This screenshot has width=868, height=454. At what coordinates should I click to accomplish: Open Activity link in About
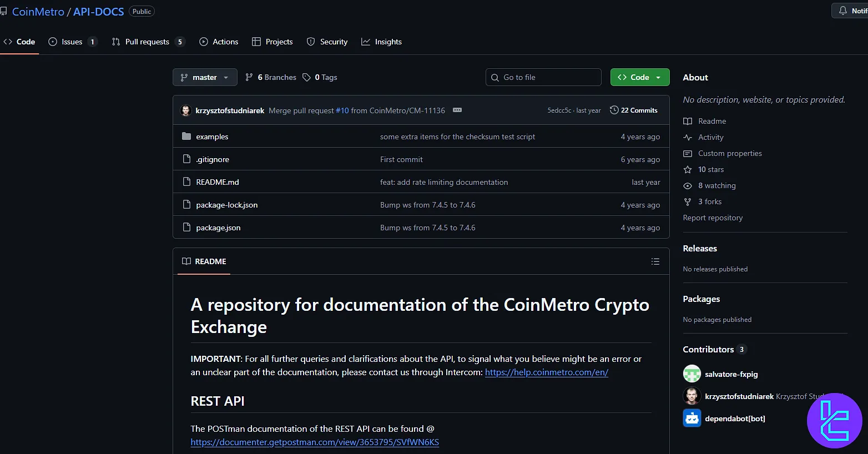[711, 137]
